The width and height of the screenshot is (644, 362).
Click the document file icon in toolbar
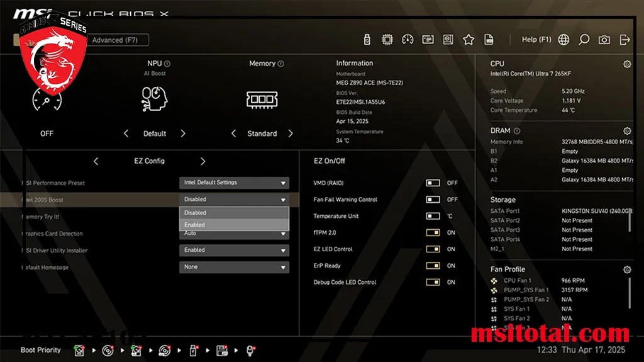[489, 40]
